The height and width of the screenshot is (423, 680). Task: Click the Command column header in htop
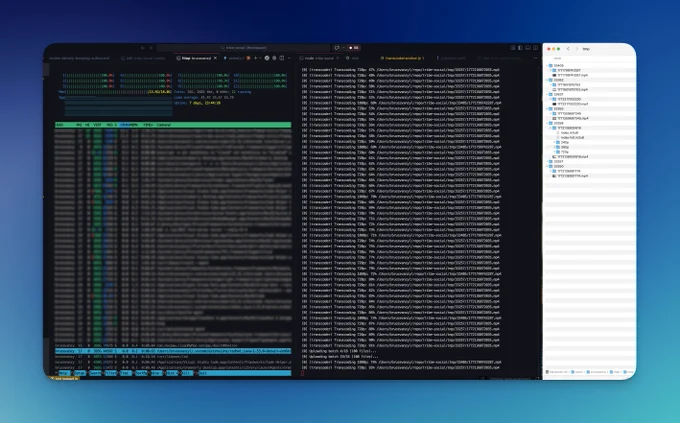coord(163,125)
